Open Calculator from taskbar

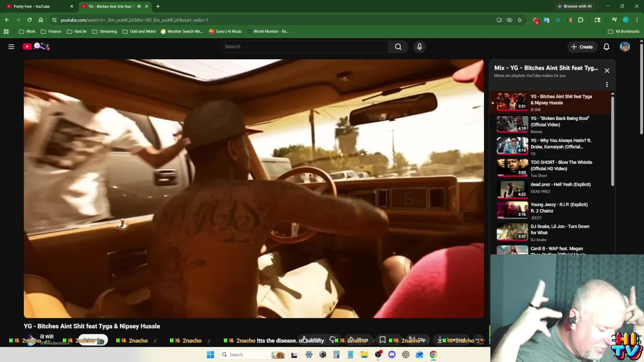click(337, 354)
